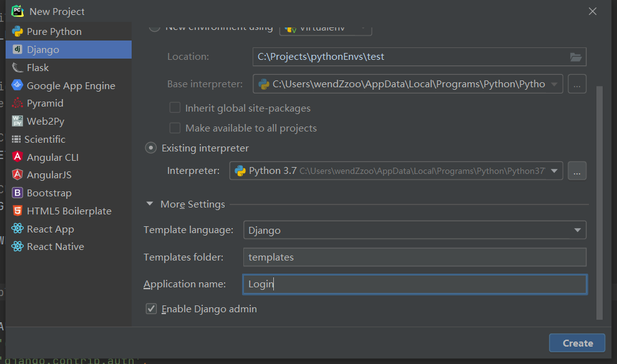
Task: Select Web2Py project type
Action: click(x=69, y=121)
